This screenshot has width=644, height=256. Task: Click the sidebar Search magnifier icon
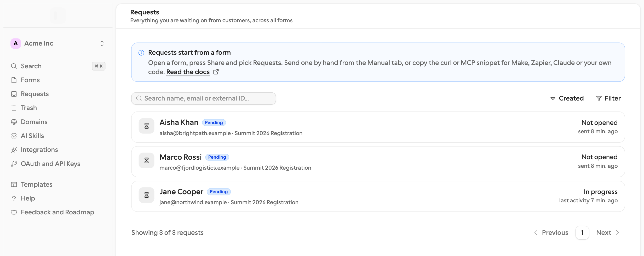point(14,66)
